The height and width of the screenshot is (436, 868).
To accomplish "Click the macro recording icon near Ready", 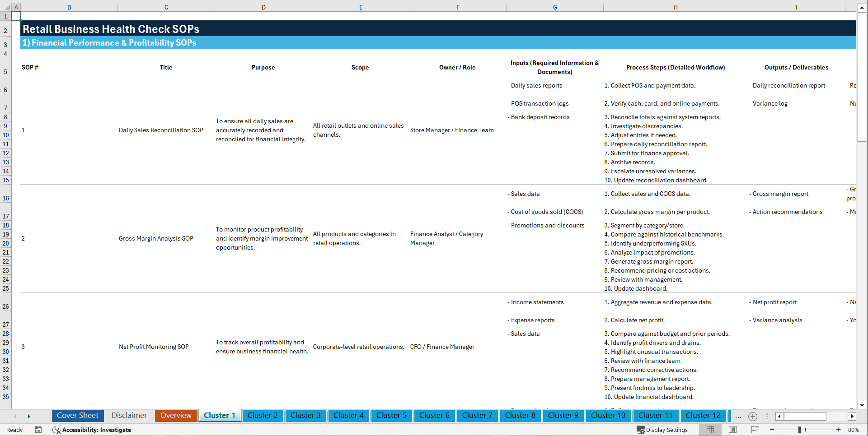I will (x=38, y=430).
